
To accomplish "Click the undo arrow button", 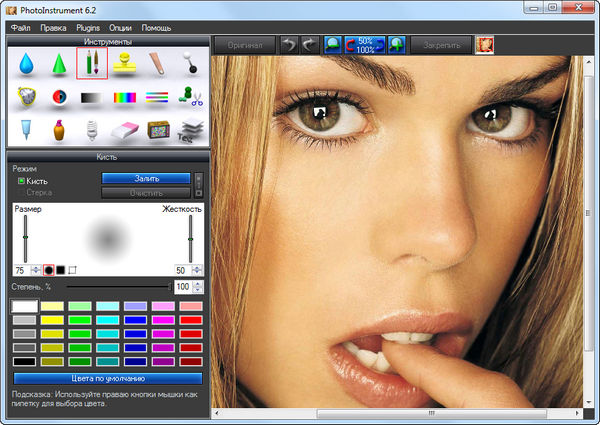I will pos(288,46).
